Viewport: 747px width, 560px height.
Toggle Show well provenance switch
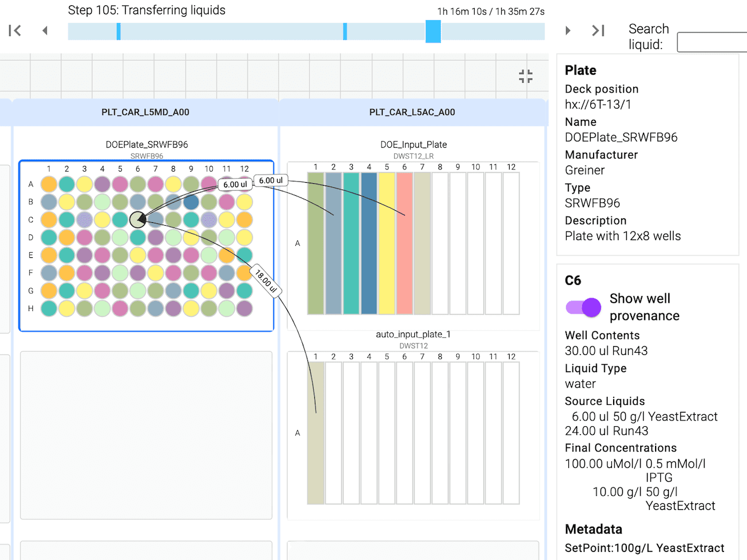[583, 307]
